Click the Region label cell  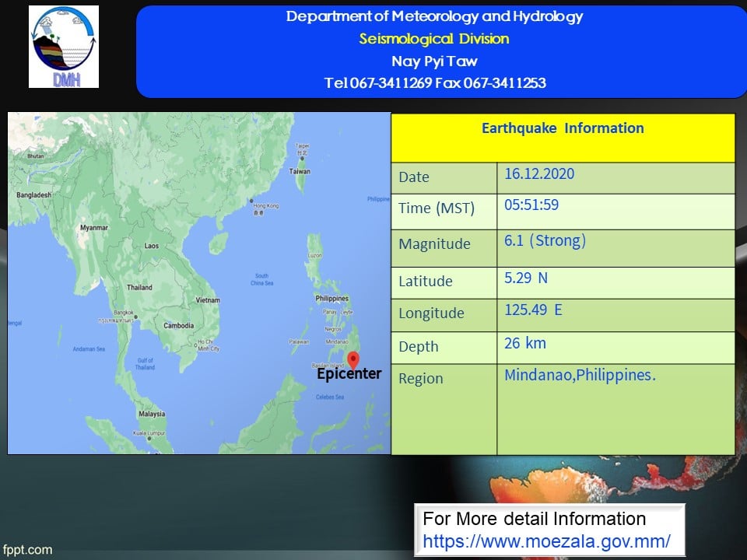pos(444,410)
